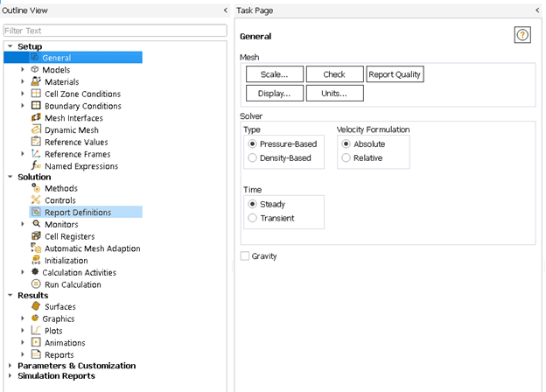Click the Controls wrench icon
The image size is (546, 392).
click(36, 200)
